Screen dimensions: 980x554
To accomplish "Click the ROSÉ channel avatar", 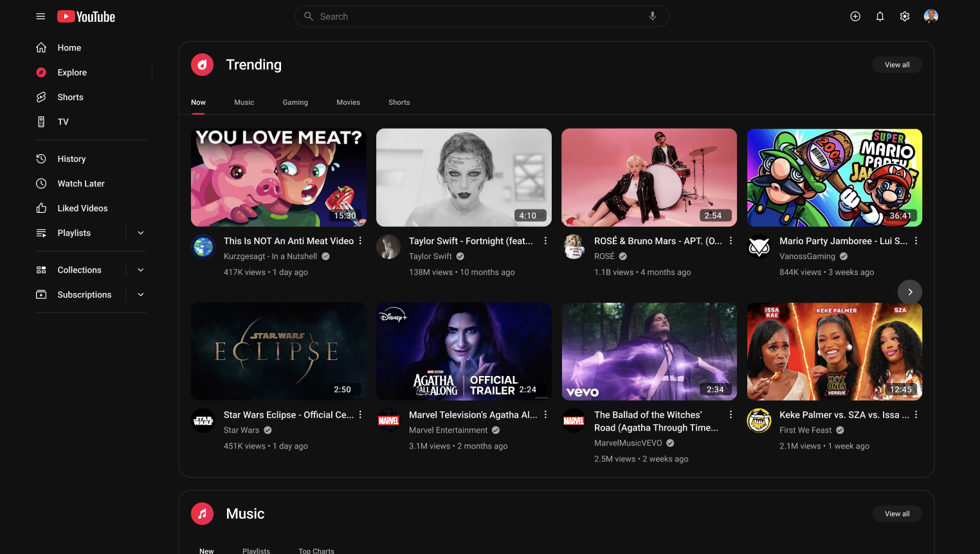I will 574,247.
